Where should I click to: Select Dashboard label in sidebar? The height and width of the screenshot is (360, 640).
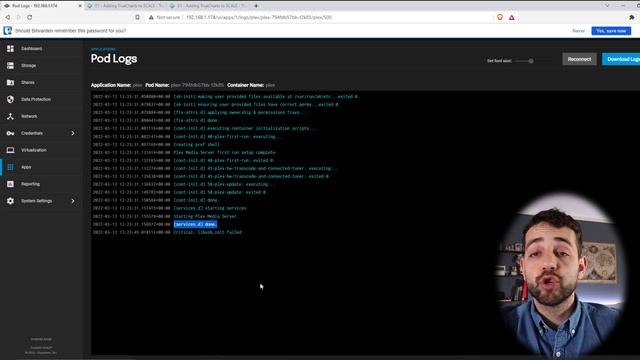[31, 49]
